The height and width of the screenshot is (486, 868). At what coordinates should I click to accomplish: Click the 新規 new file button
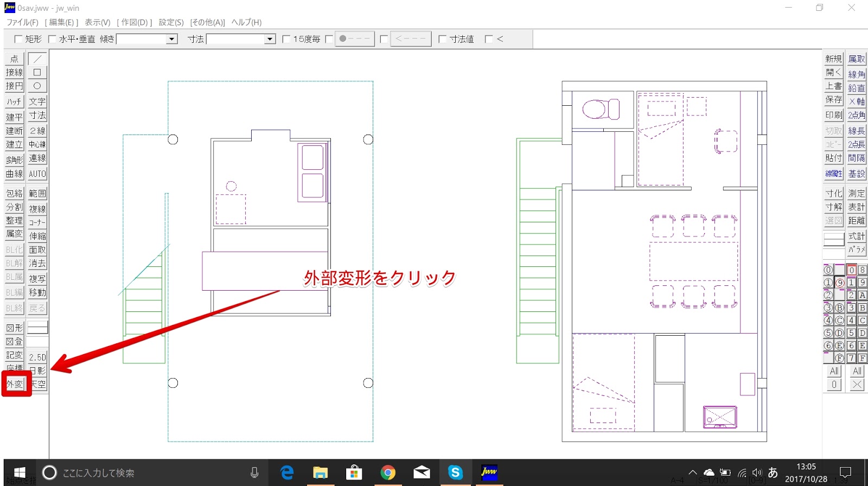click(x=834, y=59)
